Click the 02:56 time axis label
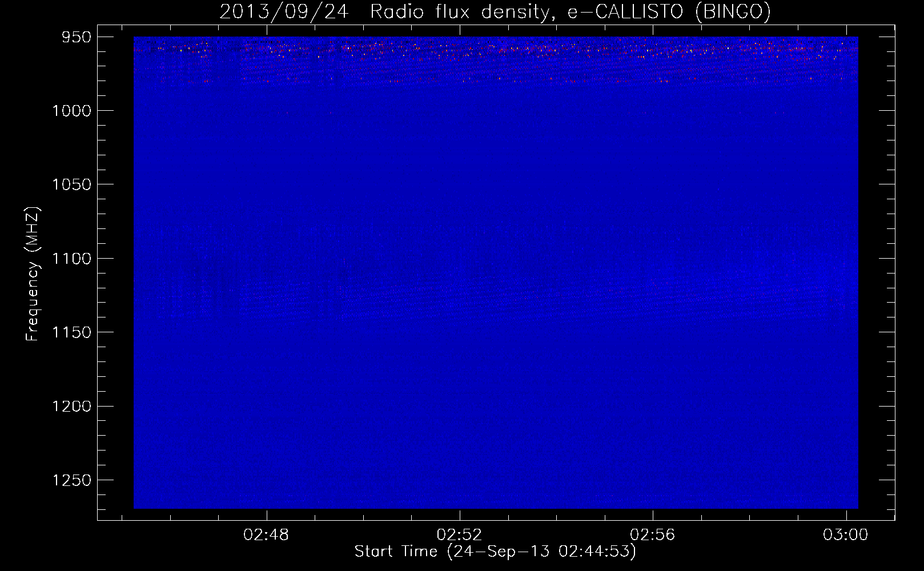The width and height of the screenshot is (924, 571). 652,535
